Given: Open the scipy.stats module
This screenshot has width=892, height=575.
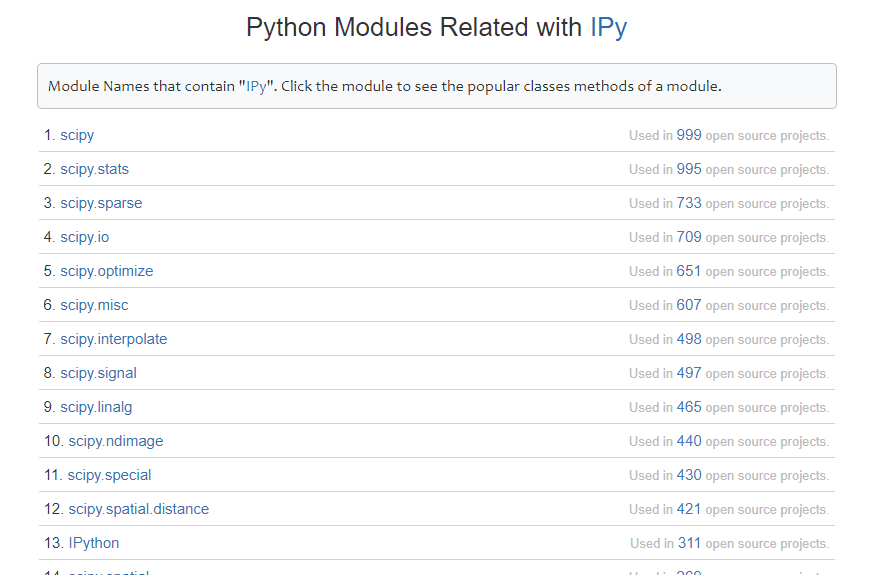Looking at the screenshot, I should pyautogui.click(x=94, y=169).
